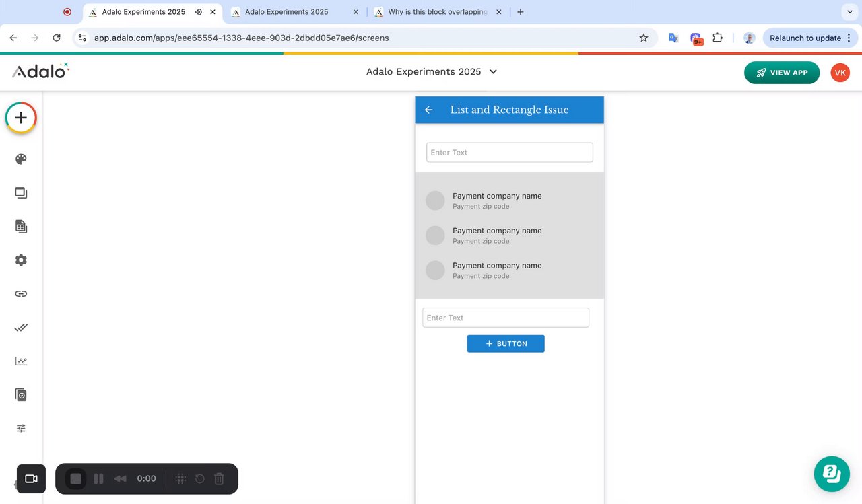Switch to 'Why is this block overlapping' tab

(x=438, y=12)
